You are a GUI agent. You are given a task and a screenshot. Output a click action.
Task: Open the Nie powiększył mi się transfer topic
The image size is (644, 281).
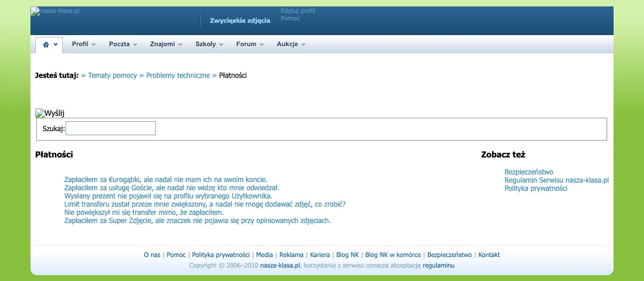coord(144,213)
